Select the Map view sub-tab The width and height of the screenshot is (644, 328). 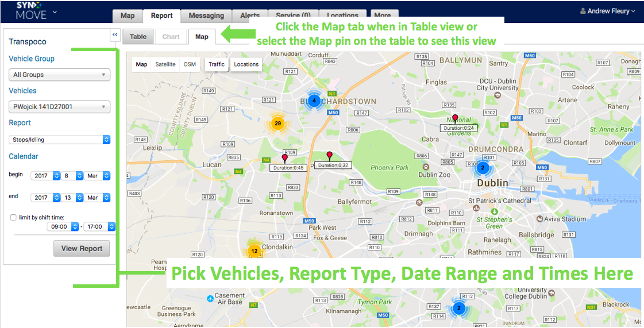(202, 37)
